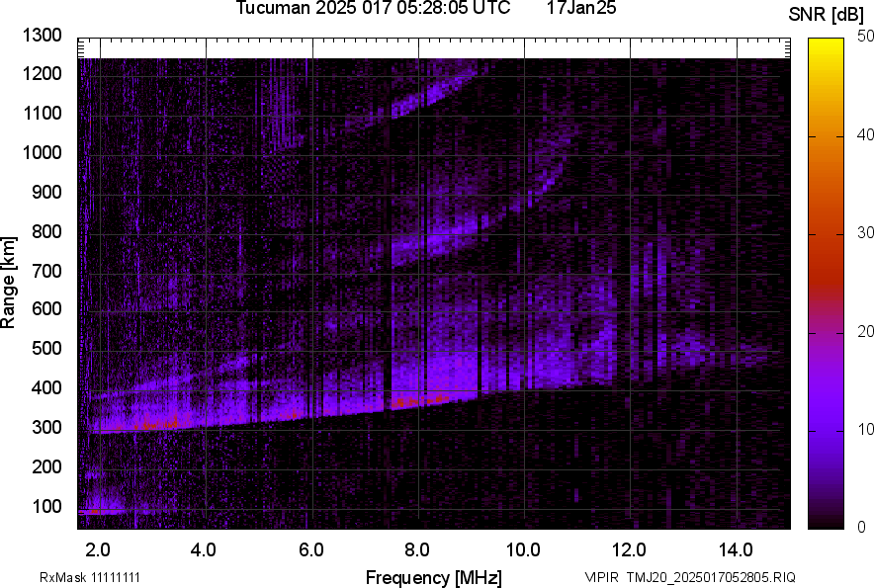Click the 'SNR [dB]' colorbar title
874x588 pixels.
click(x=827, y=15)
